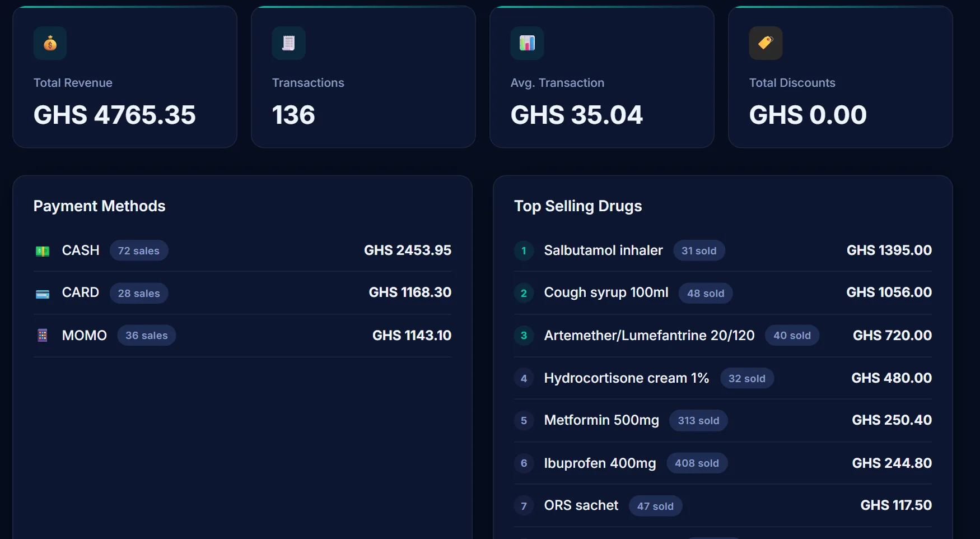Click the GHS 244.80 amount

[x=892, y=463]
